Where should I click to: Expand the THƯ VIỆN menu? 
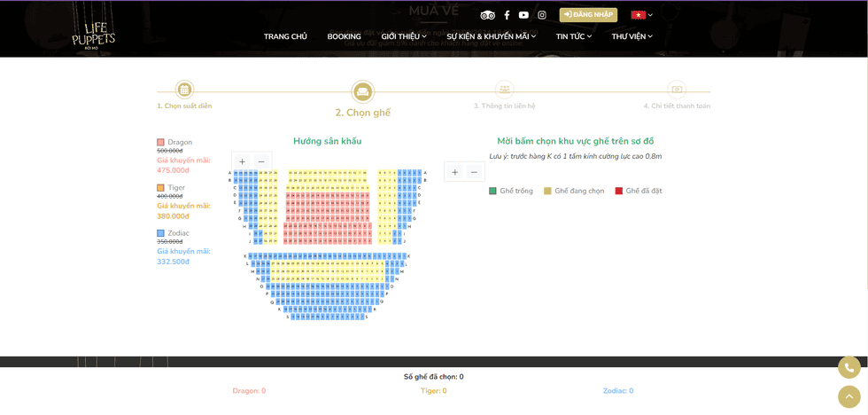tap(632, 36)
